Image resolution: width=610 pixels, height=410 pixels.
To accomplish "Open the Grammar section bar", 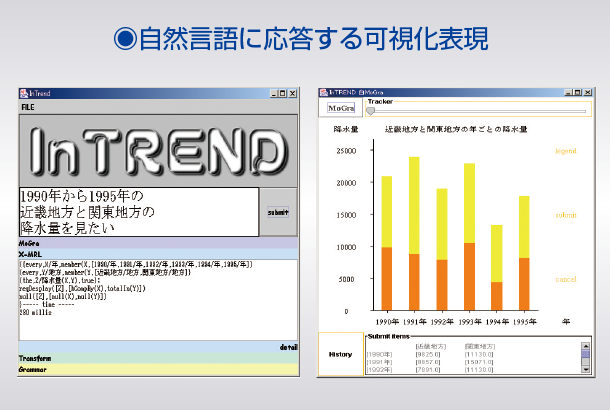I will tap(157, 369).
